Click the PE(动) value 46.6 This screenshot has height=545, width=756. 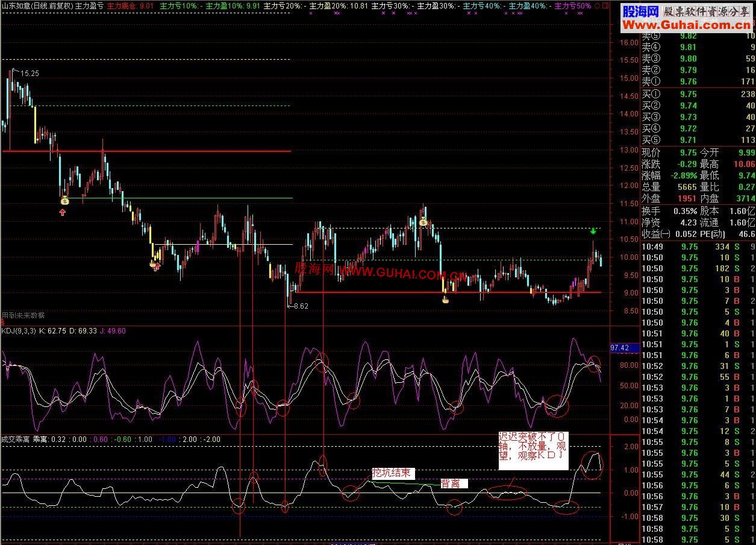coord(747,234)
